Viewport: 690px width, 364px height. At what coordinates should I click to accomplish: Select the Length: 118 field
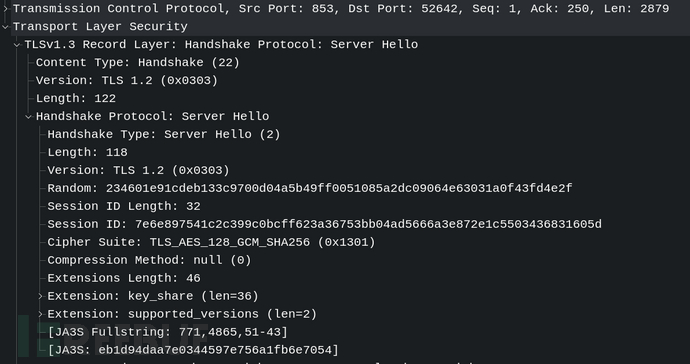point(87,152)
